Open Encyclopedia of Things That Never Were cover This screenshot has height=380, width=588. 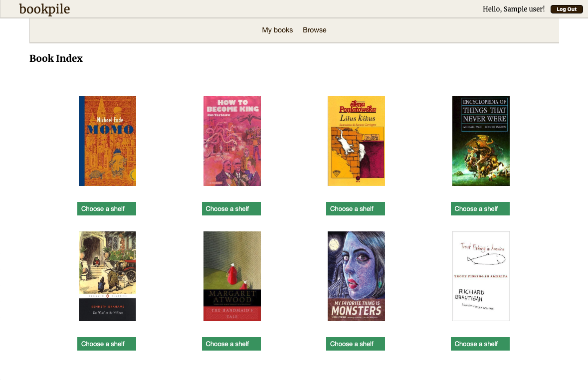[x=481, y=141]
